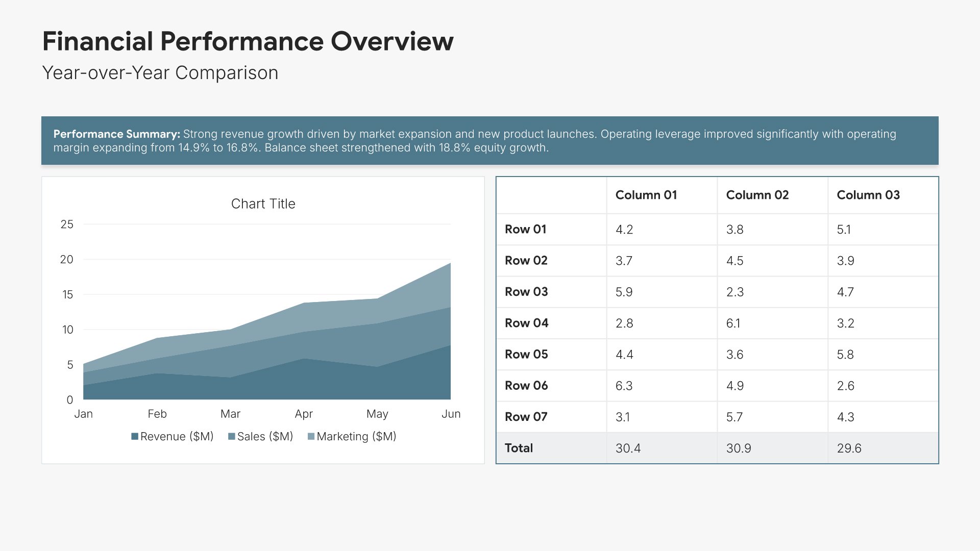The image size is (980, 551).
Task: Click the Jun label on the x-axis
Action: click(451, 414)
